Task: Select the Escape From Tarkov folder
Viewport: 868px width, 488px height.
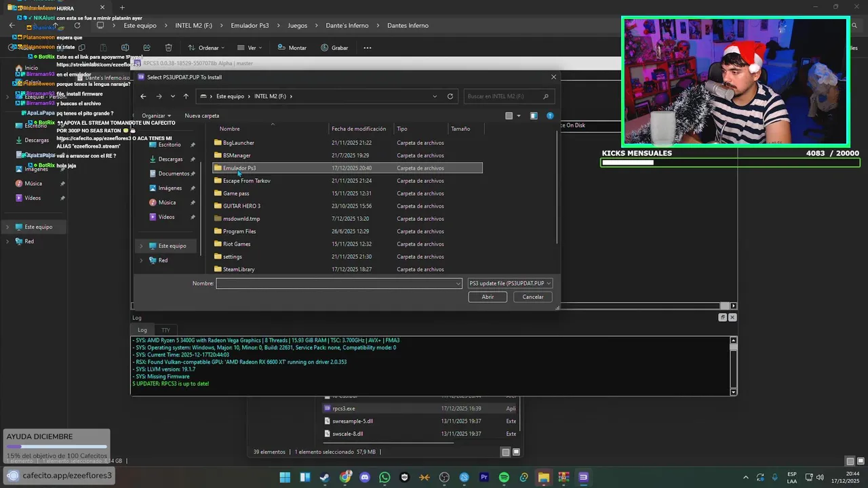Action: tap(347, 181)
